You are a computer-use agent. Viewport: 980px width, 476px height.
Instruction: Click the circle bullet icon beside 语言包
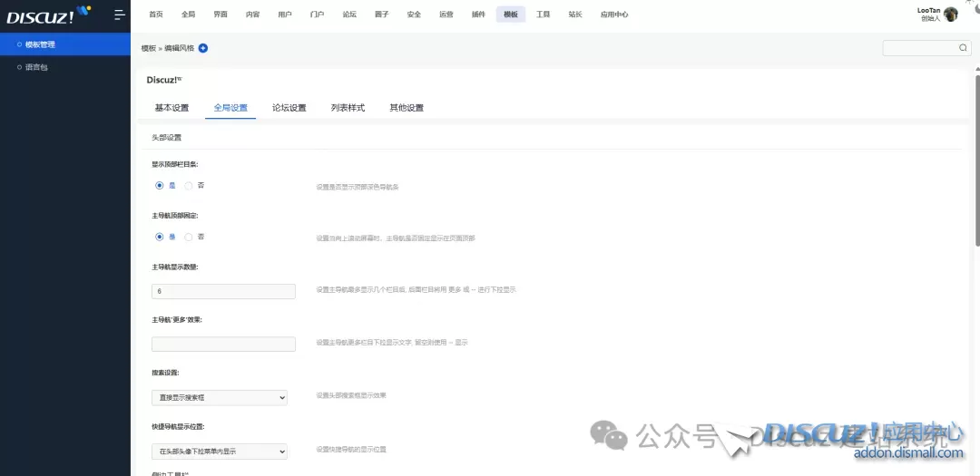[x=20, y=67]
